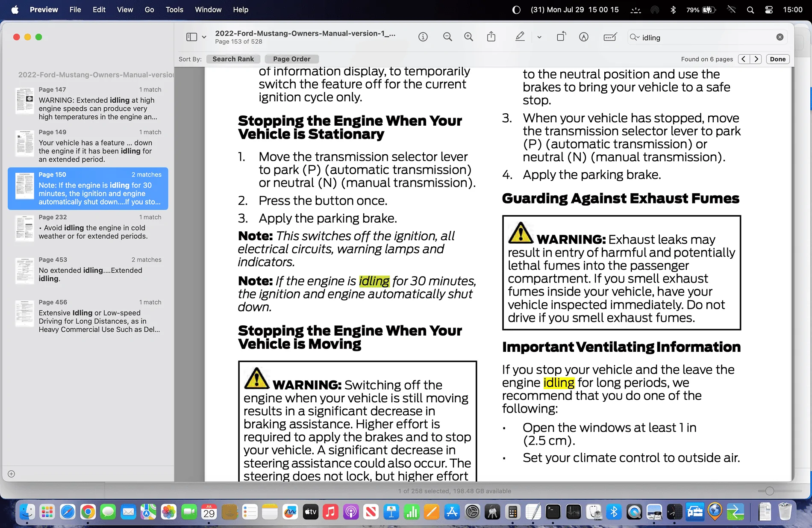
Task: Show the Markup toolbar
Action: click(584, 37)
